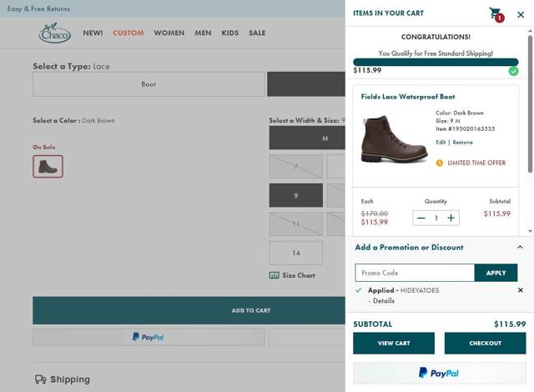
Task: Click the CHECKOUT button
Action: pyautogui.click(x=485, y=344)
